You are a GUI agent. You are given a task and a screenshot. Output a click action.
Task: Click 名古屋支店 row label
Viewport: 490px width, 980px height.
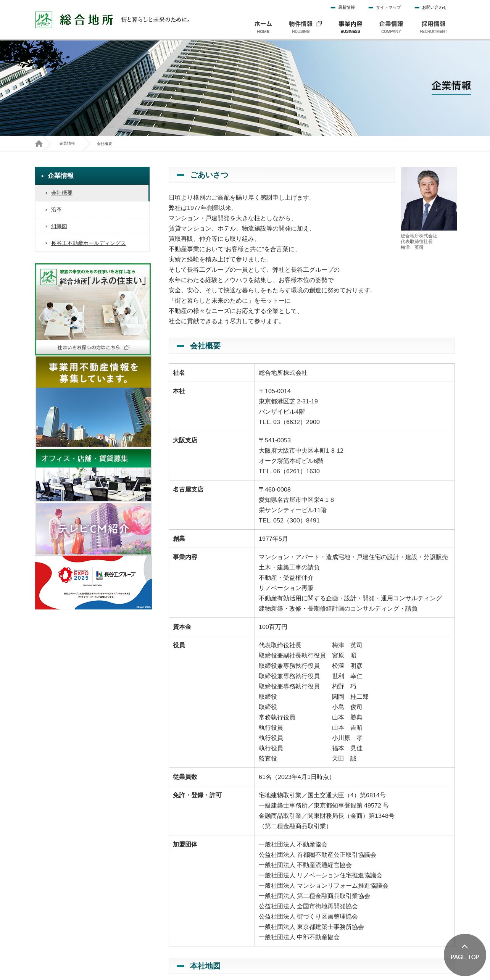(188, 490)
